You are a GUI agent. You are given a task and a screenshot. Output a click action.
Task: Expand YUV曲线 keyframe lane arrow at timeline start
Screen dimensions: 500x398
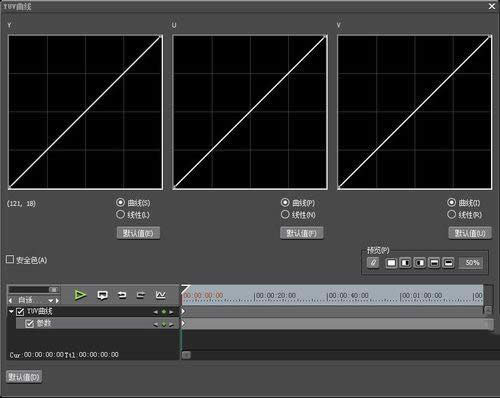pyautogui.click(x=183, y=311)
